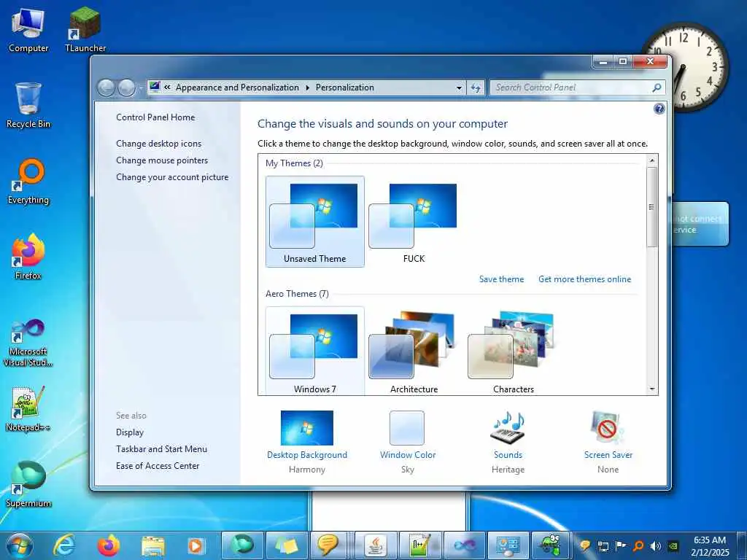Switch to the green frog taskbar app
This screenshot has height=560, width=747.
(551, 545)
